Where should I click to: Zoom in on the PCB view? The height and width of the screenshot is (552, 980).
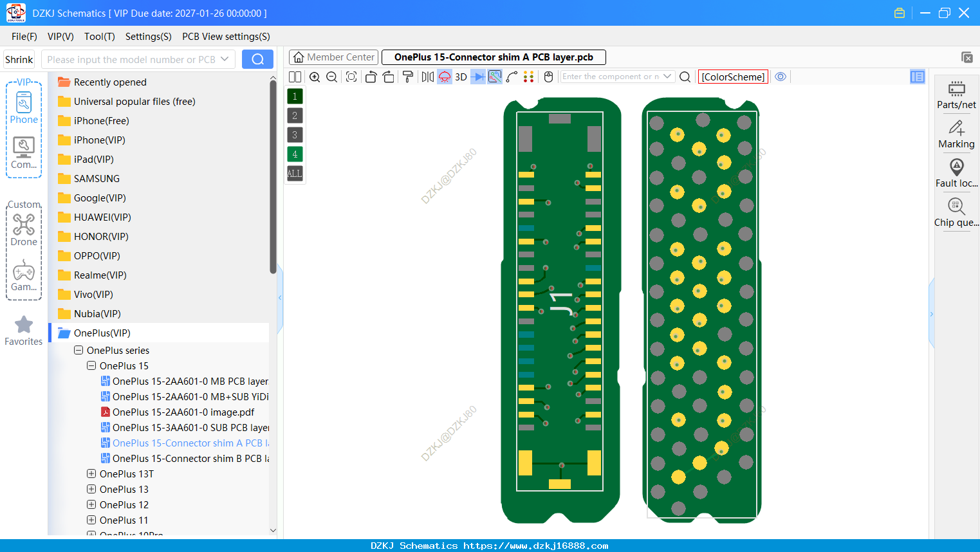click(315, 77)
